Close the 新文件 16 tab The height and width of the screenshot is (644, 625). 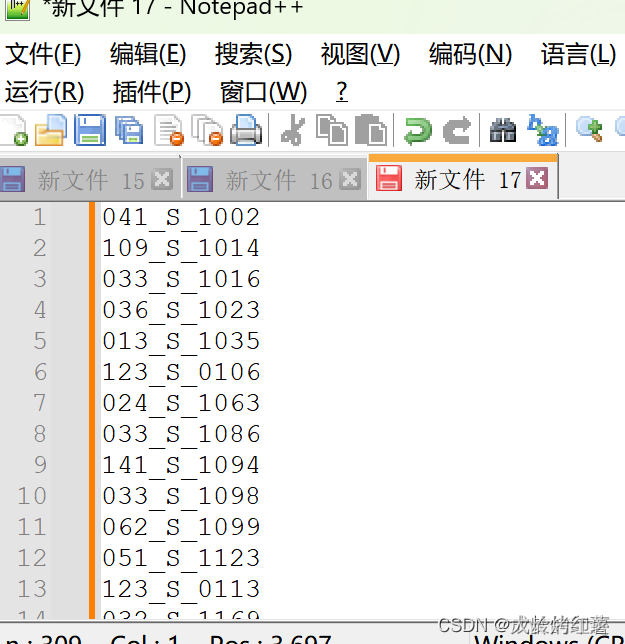[350, 179]
